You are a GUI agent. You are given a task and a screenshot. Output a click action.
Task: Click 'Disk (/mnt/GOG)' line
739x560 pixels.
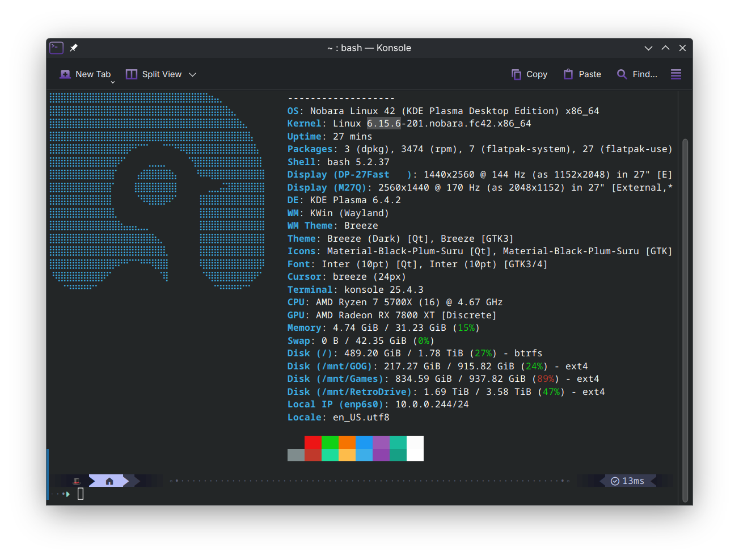tap(438, 366)
